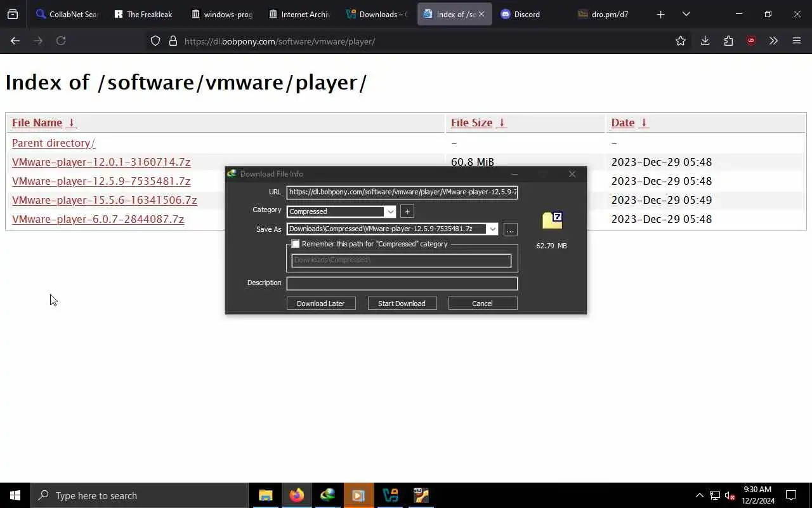Go back with the back arrow button

(x=15, y=41)
